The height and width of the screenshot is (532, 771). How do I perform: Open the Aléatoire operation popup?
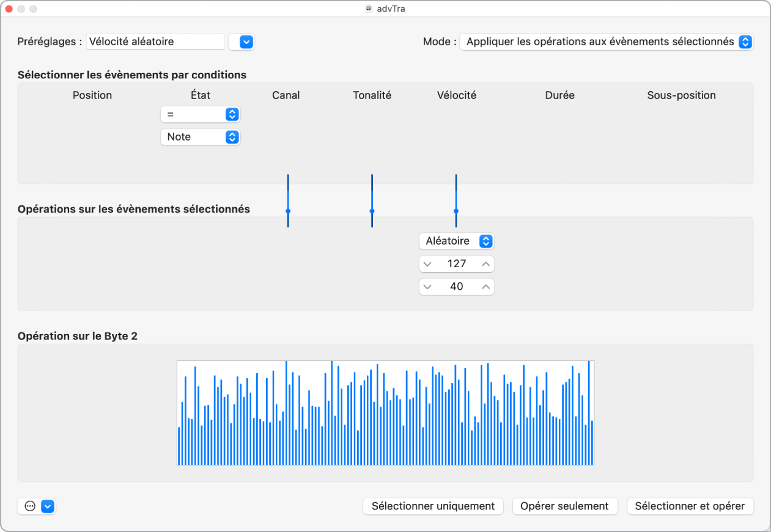tap(456, 241)
